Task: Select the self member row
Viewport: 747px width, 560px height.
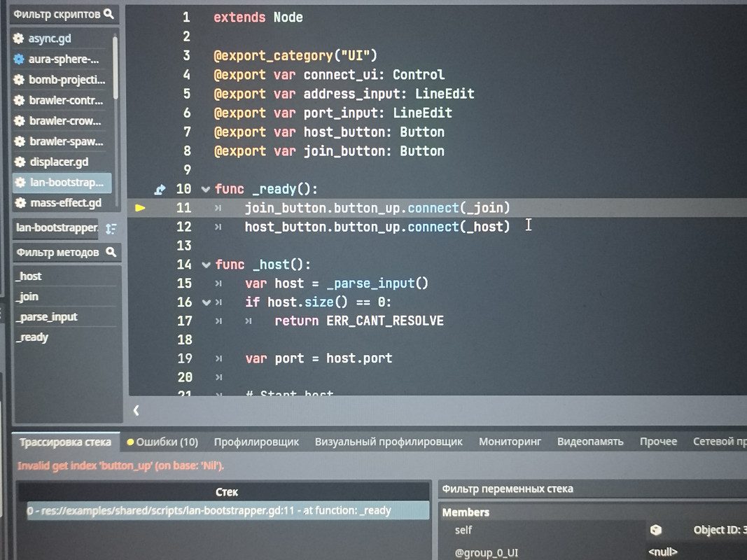Action: click(592, 530)
